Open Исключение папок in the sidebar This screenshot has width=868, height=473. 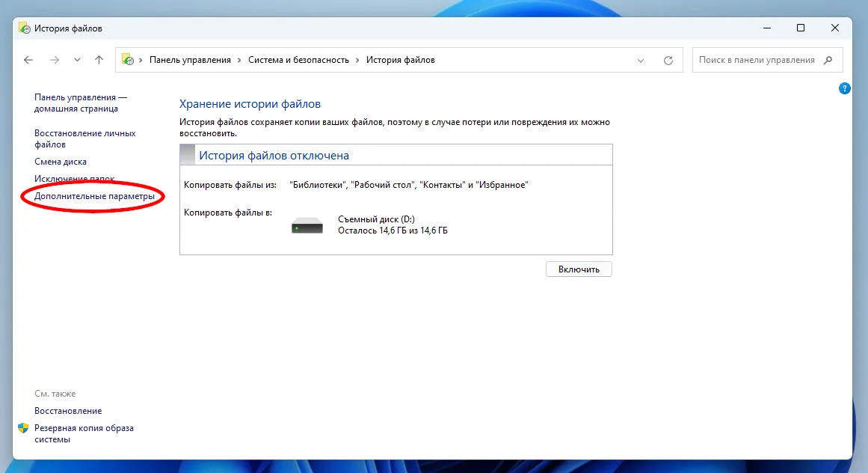coord(74,179)
